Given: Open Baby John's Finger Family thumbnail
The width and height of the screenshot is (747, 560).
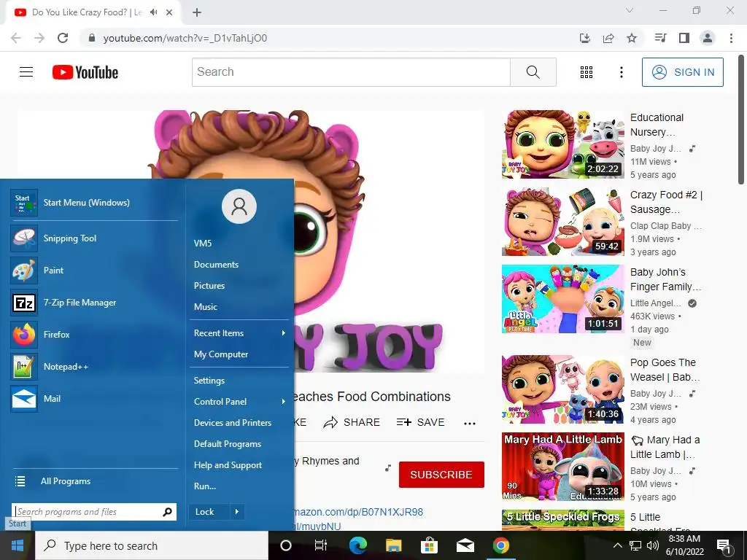Looking at the screenshot, I should [x=563, y=299].
